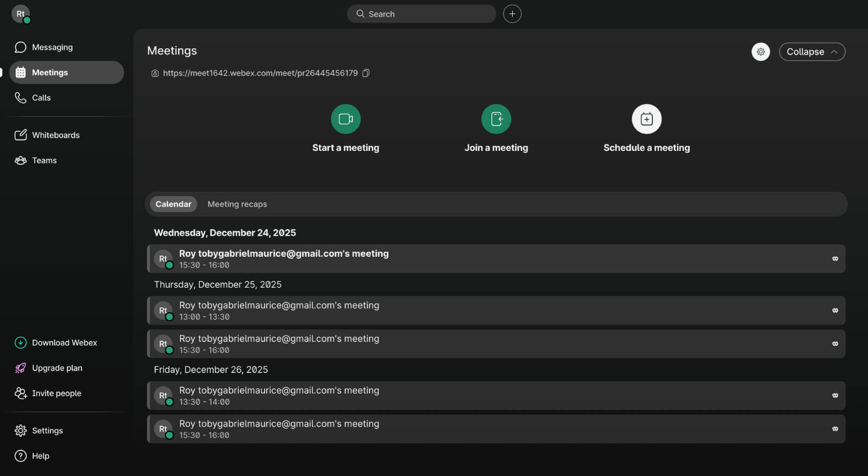Click Invite people

click(66, 393)
